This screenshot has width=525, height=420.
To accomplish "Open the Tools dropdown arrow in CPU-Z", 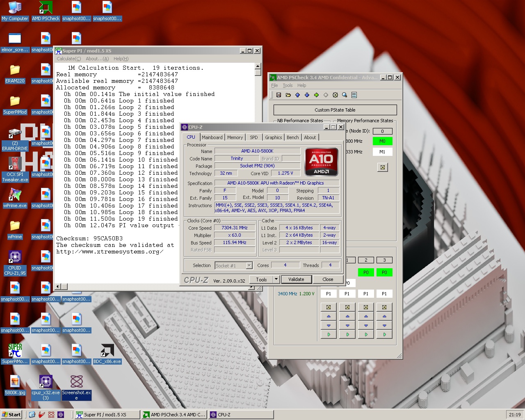I will (x=276, y=279).
